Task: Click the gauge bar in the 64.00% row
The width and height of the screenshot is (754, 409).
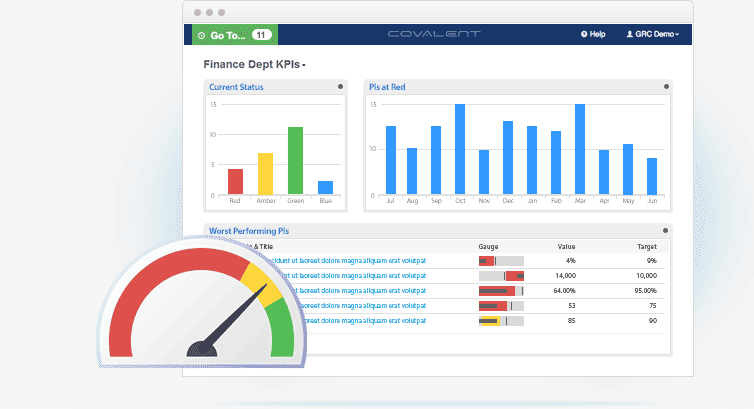Action: point(501,291)
